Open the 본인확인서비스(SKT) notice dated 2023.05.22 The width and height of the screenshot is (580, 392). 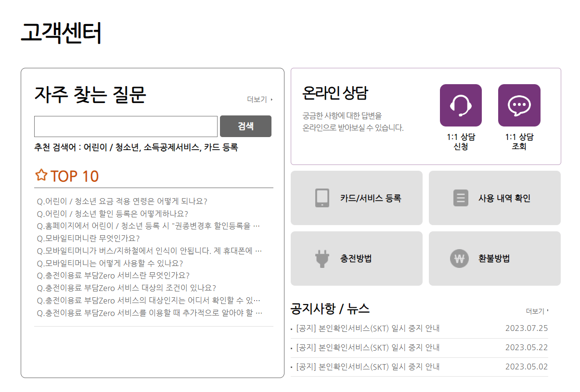pyautogui.click(x=368, y=348)
